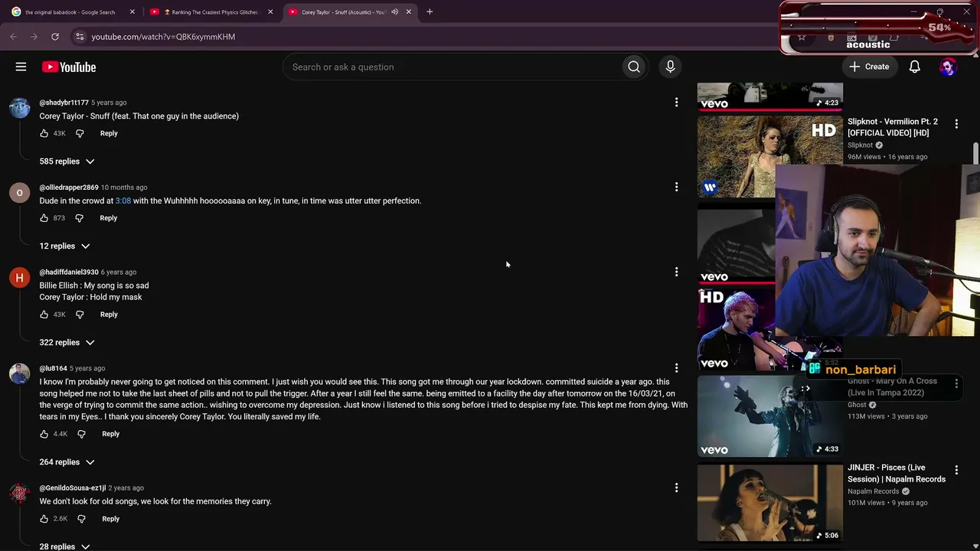Open the YouTube guide hamburger menu
The image size is (980, 551).
click(21, 67)
